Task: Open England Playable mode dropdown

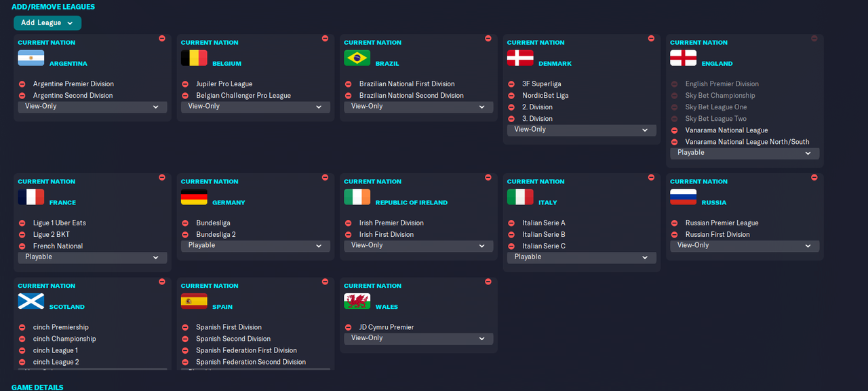Action: pos(745,153)
